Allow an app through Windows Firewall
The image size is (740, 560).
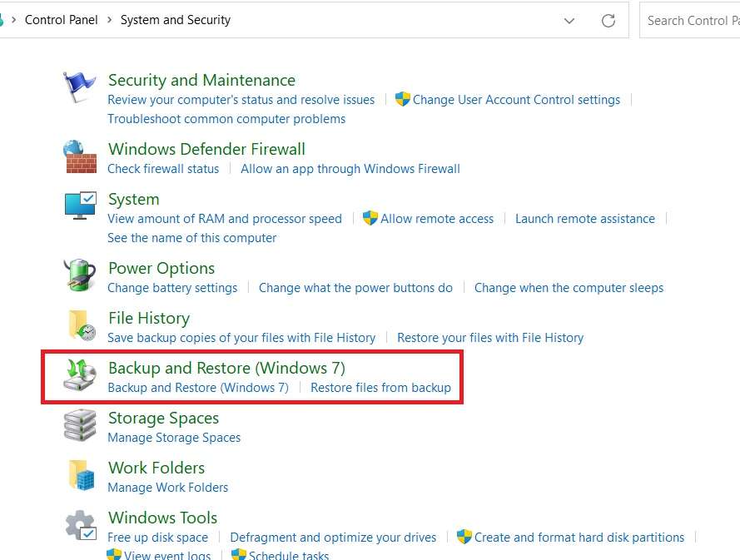point(350,169)
